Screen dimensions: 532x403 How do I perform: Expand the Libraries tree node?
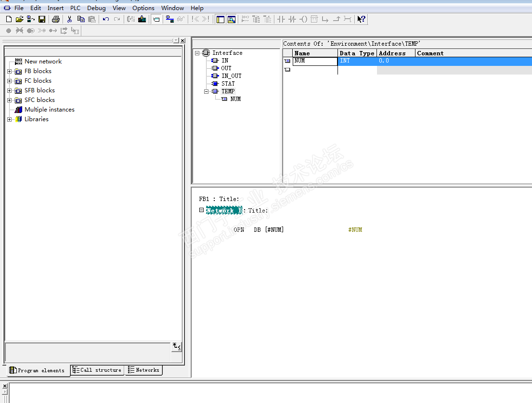[9, 119]
